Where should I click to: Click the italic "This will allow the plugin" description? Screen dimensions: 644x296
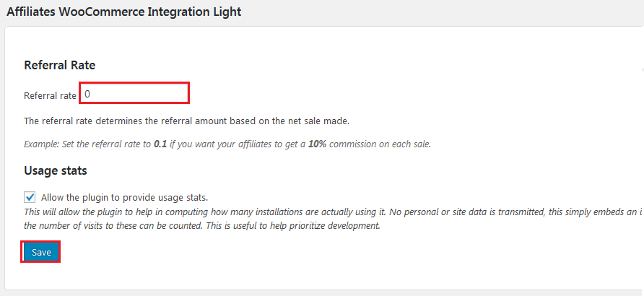pos(79,212)
